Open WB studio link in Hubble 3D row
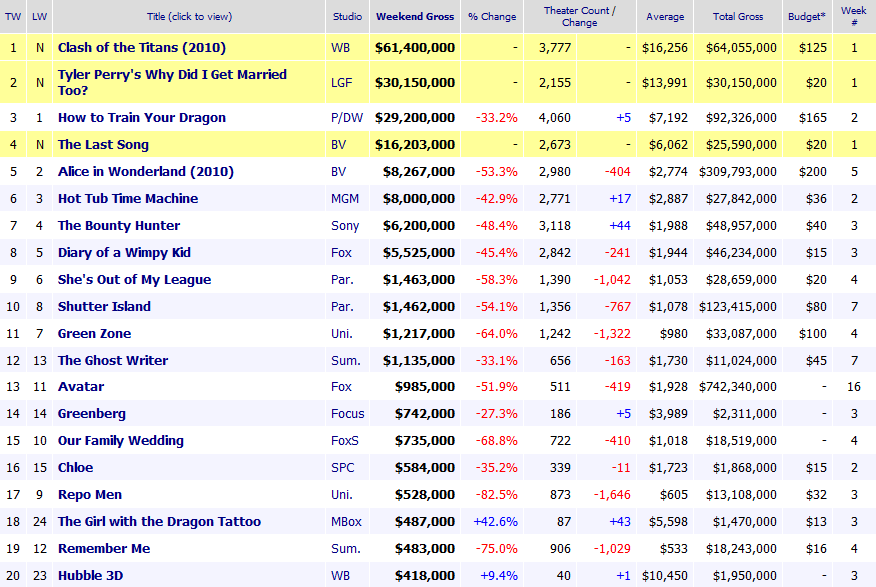 [x=340, y=575]
